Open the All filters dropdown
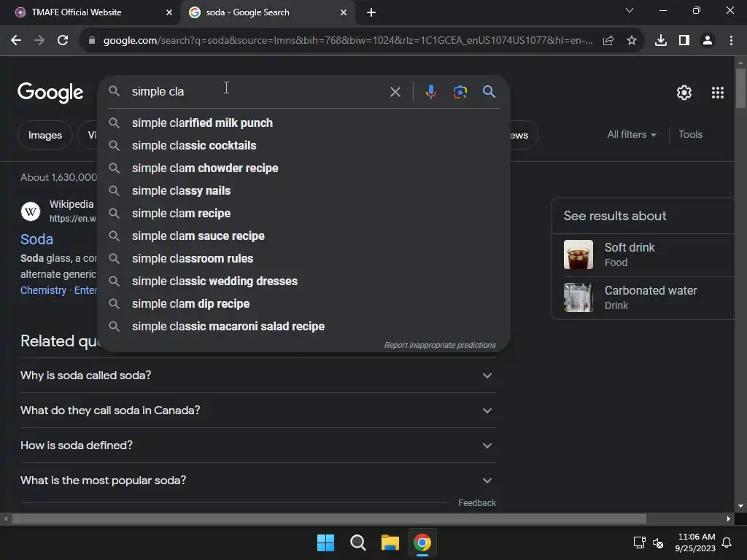 point(631,135)
